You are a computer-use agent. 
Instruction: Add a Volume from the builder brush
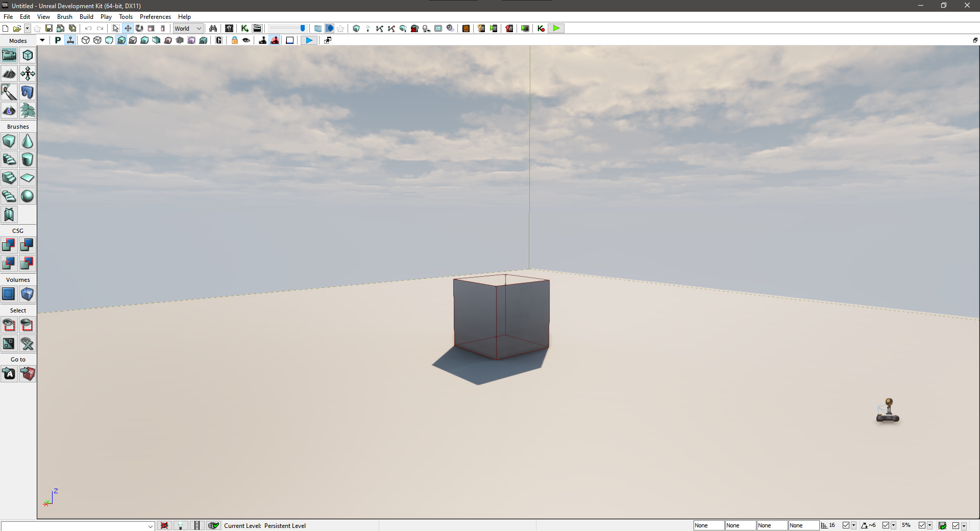(28, 294)
